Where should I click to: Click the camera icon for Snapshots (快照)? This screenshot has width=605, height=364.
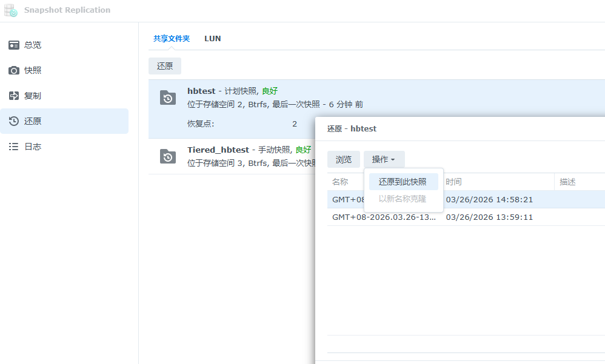click(14, 71)
